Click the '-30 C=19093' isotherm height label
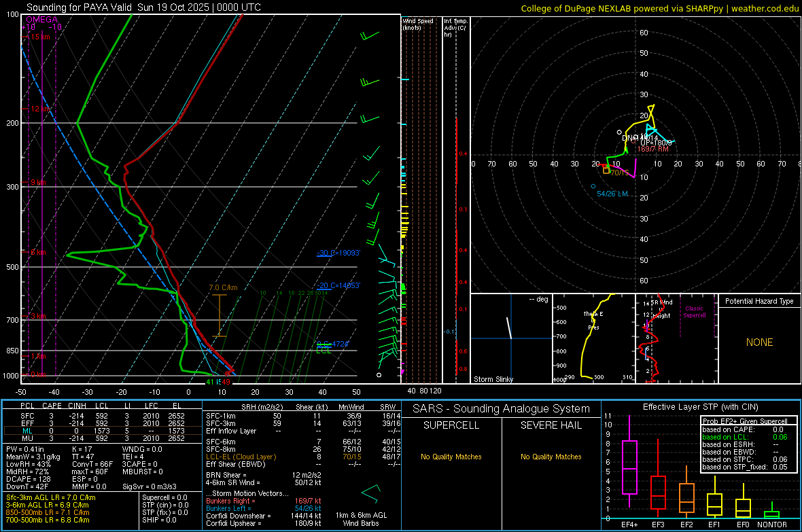 338,253
